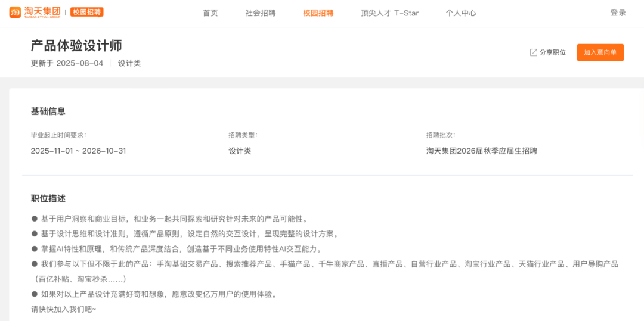
Task: Click the 设计类 tag under the title
Action: (x=129, y=64)
